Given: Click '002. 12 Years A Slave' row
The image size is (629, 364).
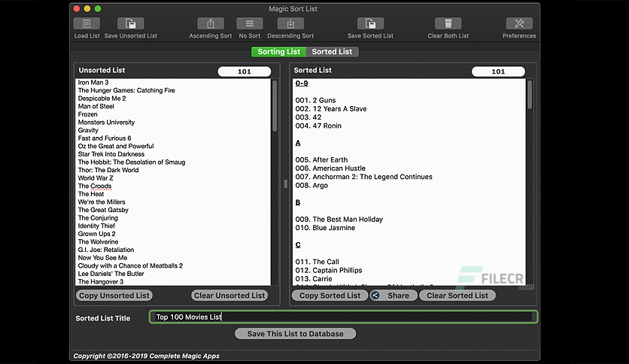Looking at the screenshot, I should click(x=331, y=108).
